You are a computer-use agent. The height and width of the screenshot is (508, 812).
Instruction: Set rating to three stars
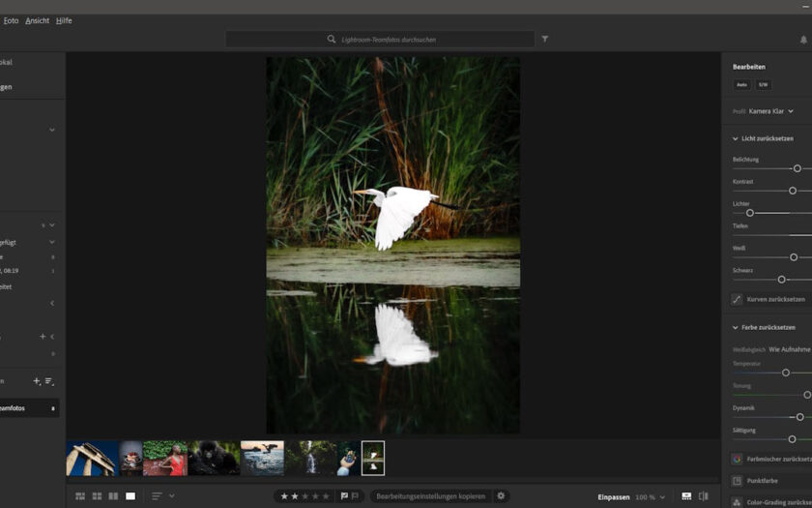click(x=305, y=496)
